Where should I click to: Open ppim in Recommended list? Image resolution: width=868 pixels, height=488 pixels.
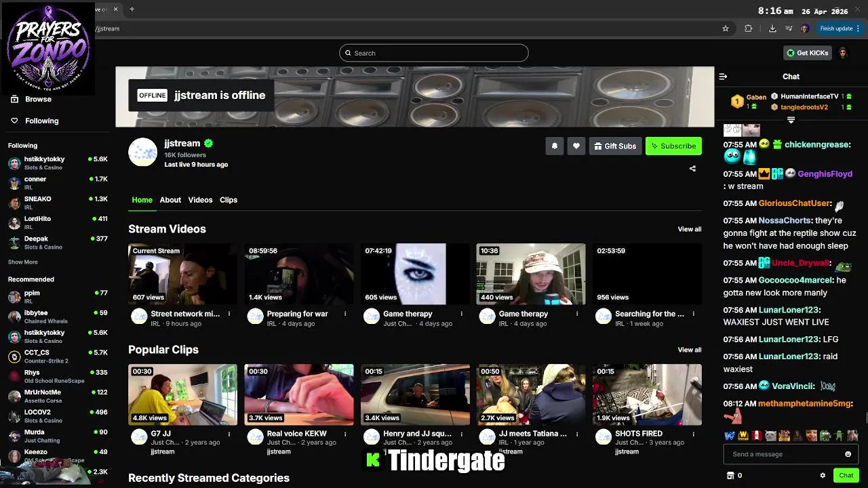[x=58, y=297]
